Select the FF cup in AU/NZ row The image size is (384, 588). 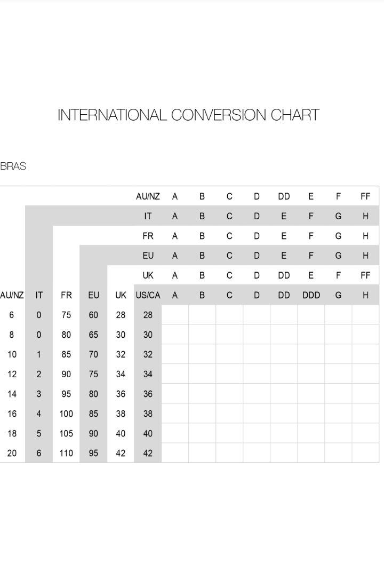(x=365, y=196)
